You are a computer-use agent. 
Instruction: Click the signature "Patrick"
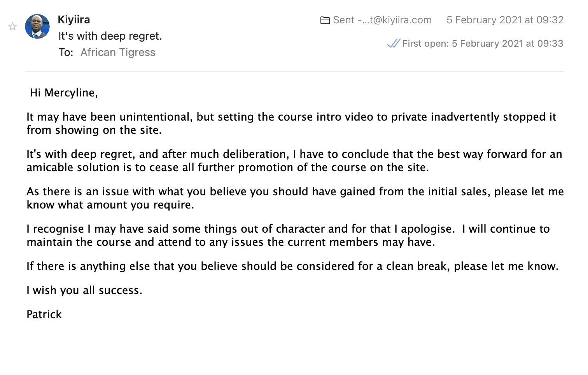click(x=44, y=314)
